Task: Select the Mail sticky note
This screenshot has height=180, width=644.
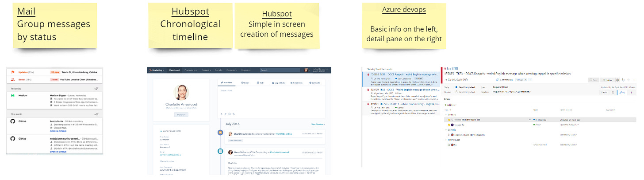Action: [54, 26]
